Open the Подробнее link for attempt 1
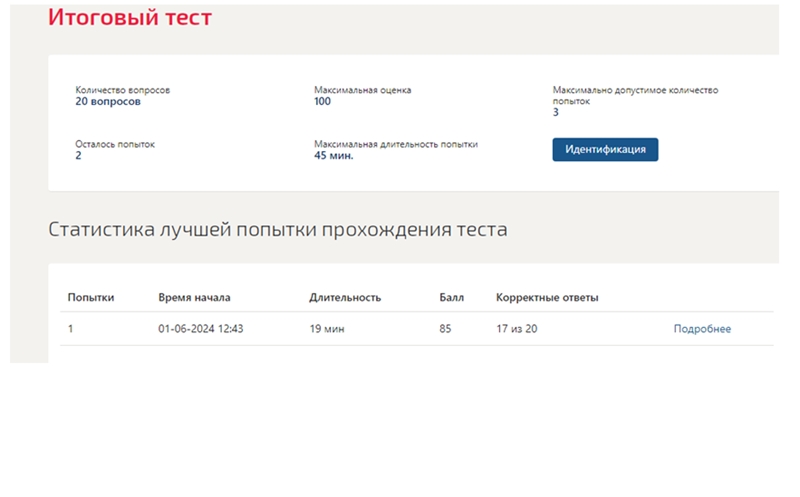The width and height of the screenshot is (800, 497). point(702,329)
